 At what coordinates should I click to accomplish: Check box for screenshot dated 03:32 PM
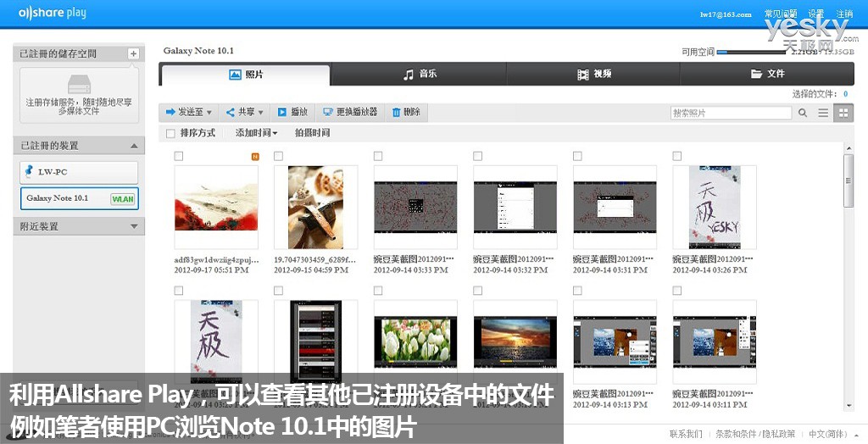(x=478, y=157)
